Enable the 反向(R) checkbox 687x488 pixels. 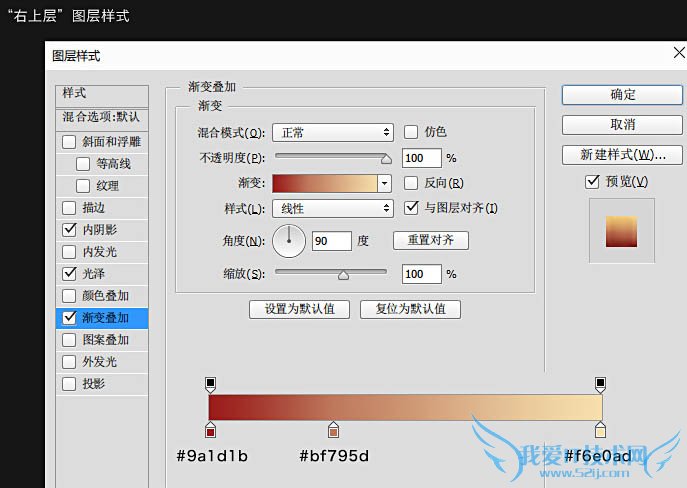pos(411,183)
